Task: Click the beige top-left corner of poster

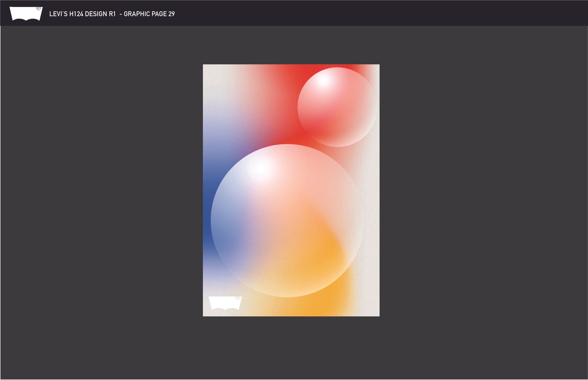Action: coord(210,72)
